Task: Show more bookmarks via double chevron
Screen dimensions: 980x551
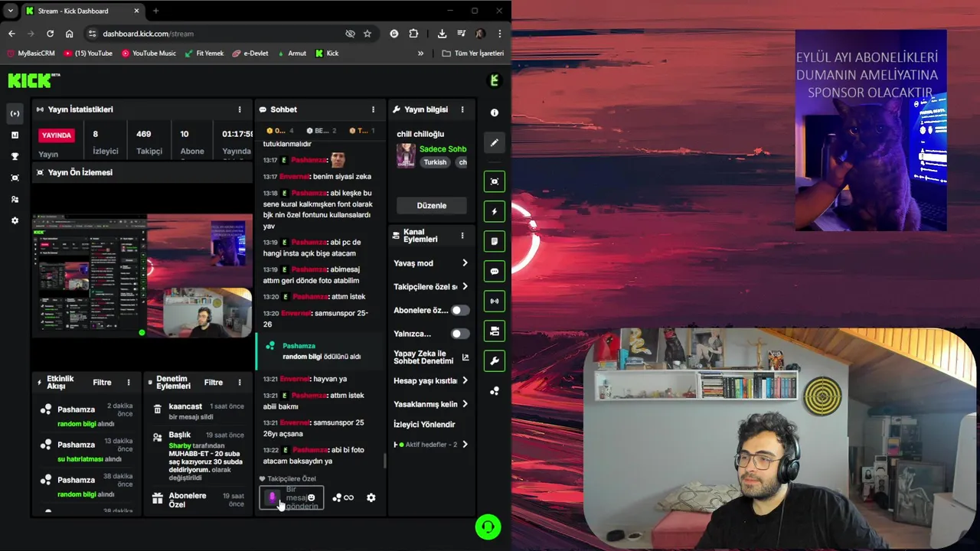Action: pyautogui.click(x=420, y=54)
